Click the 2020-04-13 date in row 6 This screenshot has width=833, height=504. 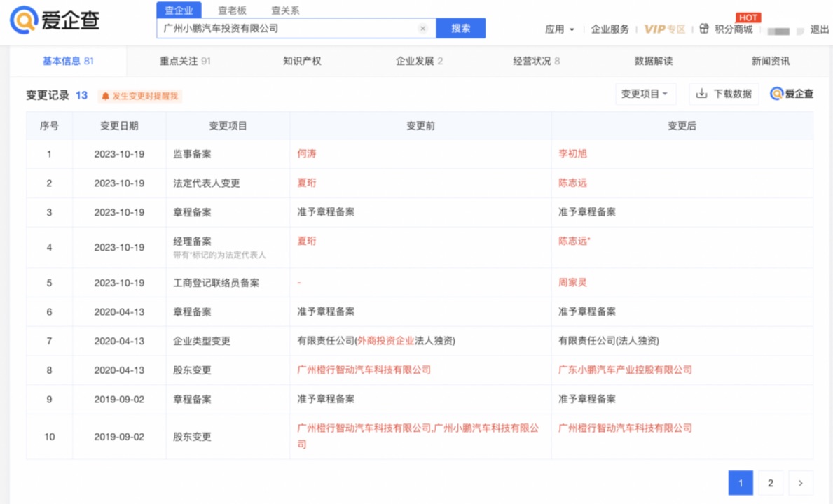tap(119, 312)
